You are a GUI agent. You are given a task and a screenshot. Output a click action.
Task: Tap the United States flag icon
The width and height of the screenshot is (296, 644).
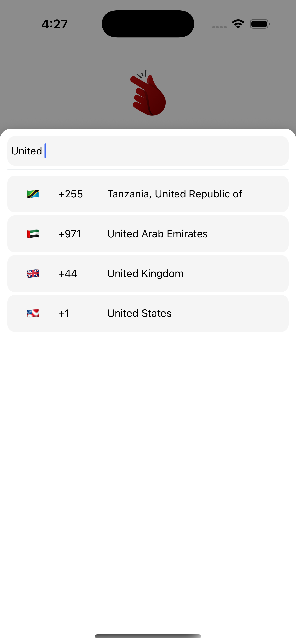(x=33, y=313)
